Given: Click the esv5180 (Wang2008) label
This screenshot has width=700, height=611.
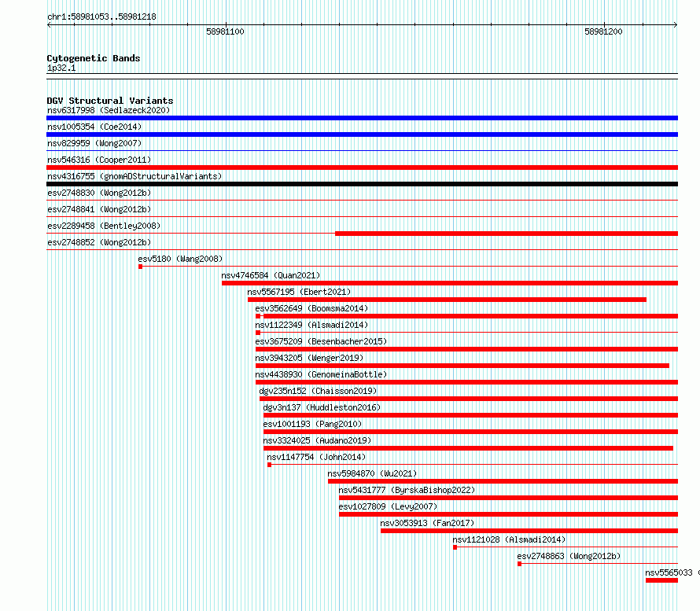Looking at the screenshot, I should [180, 259].
